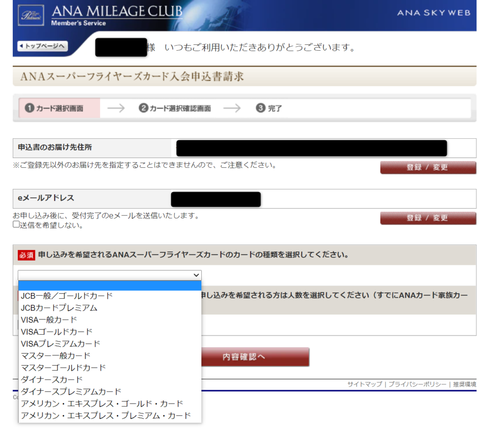Viewport: 504px width, 444px height.
Task: Click step 3 完了 label
Action: (269, 108)
